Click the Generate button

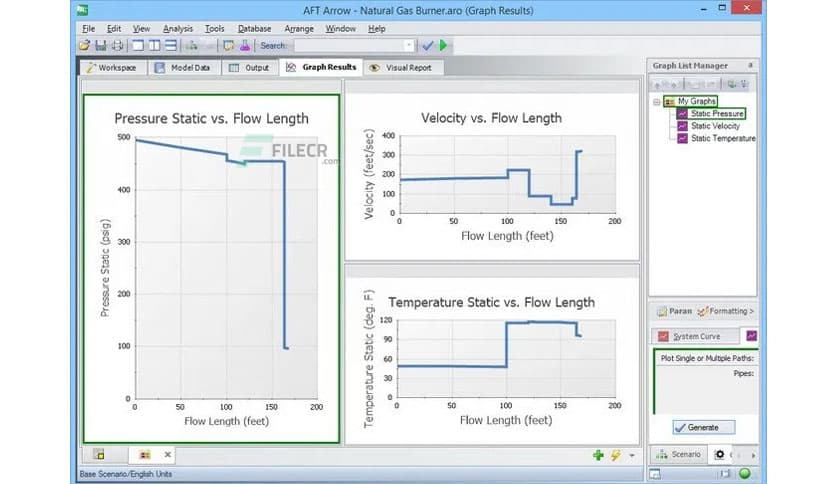coord(704,427)
